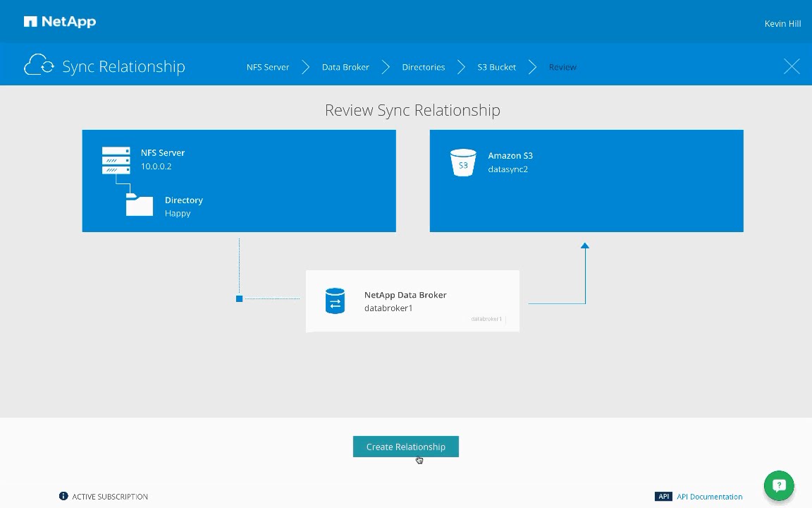Go to the S3 Bucket step

click(x=497, y=67)
